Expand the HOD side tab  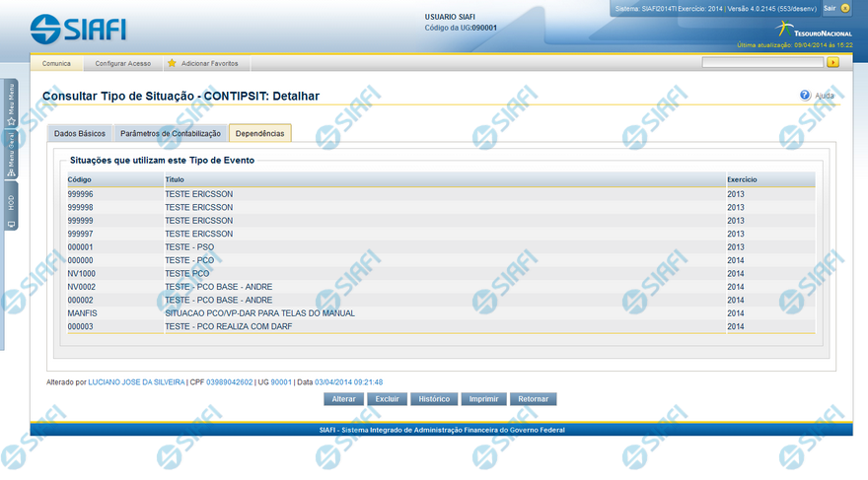11,208
